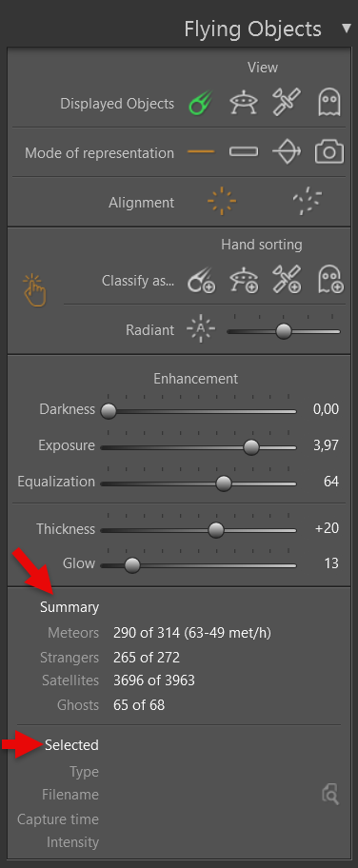Classify selection as ghost
Viewport: 358px width, 868px height.
coord(330,280)
